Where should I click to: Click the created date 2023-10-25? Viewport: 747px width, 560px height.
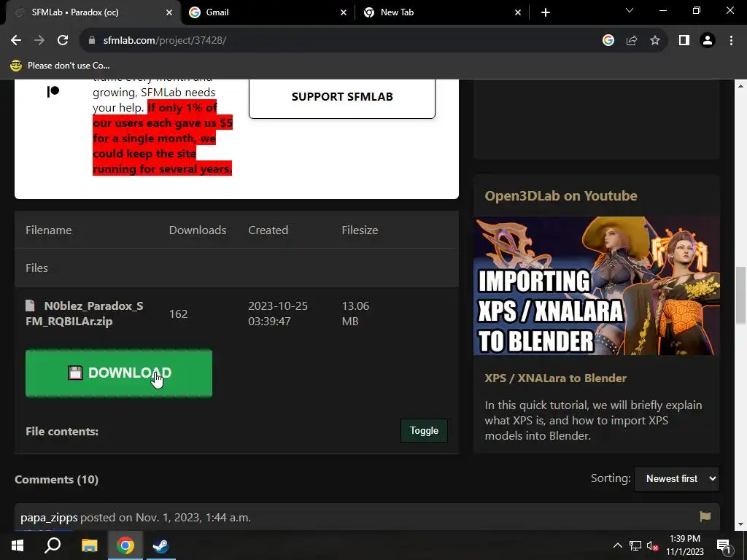278,314
